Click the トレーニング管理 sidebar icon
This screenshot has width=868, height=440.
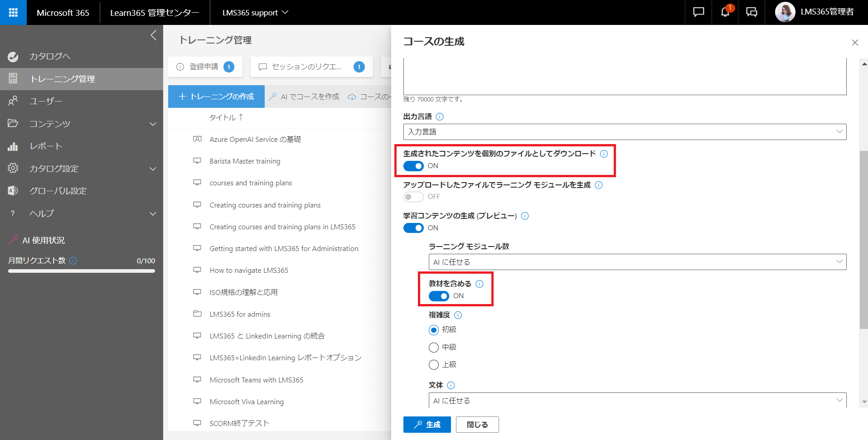point(13,79)
